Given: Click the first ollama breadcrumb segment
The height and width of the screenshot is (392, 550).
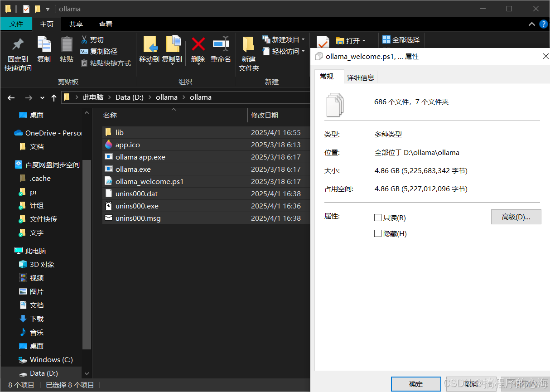Looking at the screenshot, I should pos(167,97).
